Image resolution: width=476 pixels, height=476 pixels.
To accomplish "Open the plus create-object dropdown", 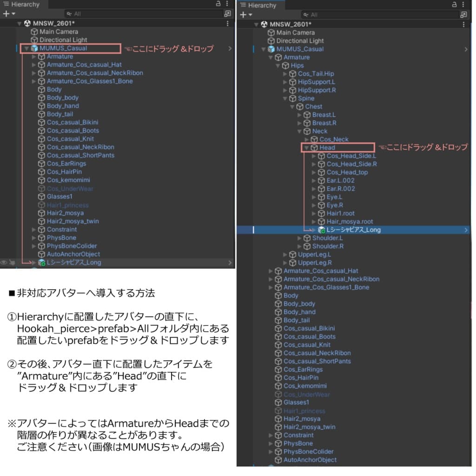I will point(7,13).
